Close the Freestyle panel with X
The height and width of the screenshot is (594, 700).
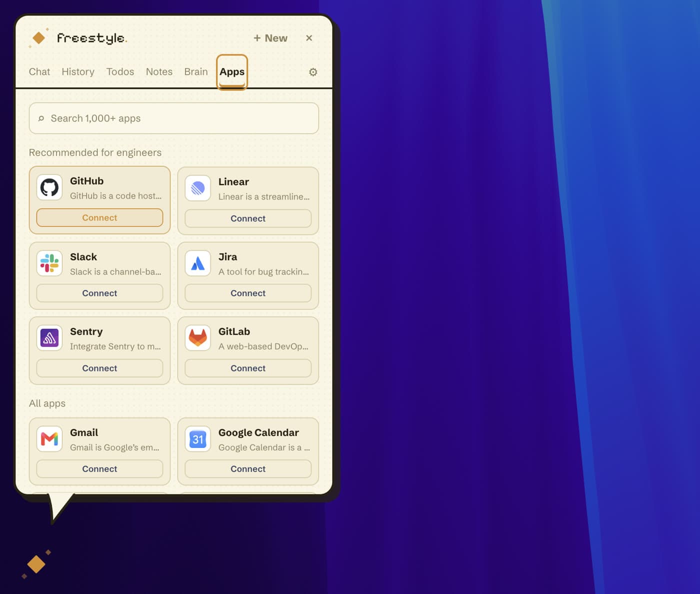click(309, 38)
